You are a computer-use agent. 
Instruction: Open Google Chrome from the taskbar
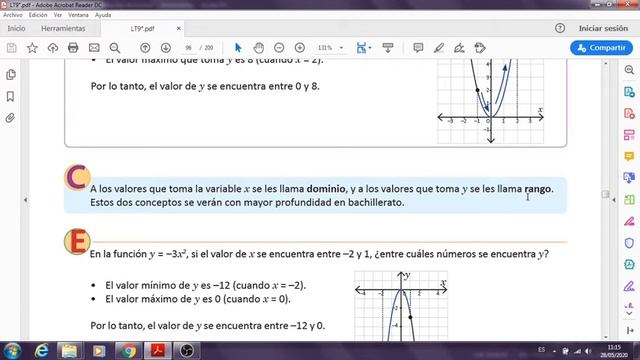(x=128, y=351)
